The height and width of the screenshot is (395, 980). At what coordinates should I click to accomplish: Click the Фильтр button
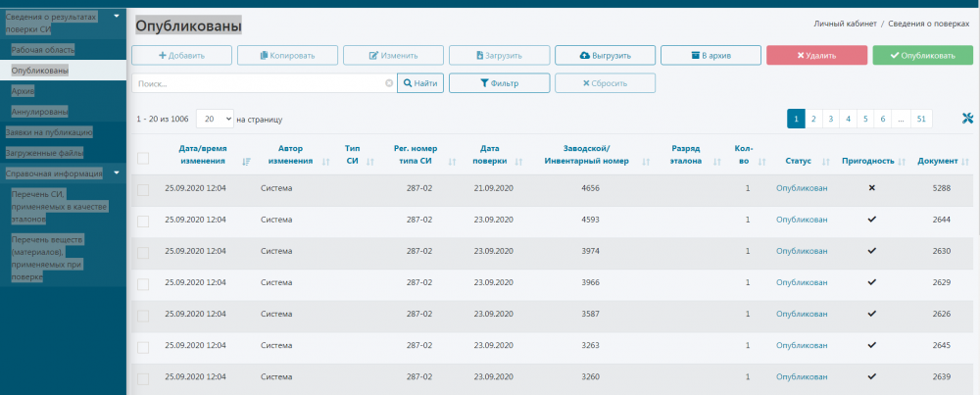(x=499, y=83)
